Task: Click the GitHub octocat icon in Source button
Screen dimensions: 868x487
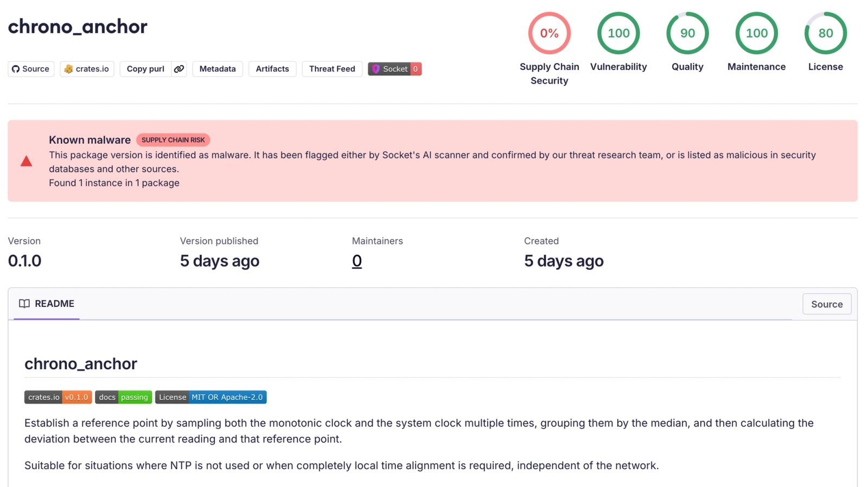Action: 16,69
